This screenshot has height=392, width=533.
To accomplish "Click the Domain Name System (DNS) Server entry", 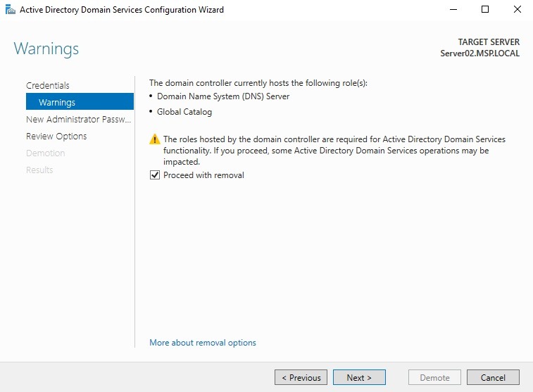I will [222, 96].
